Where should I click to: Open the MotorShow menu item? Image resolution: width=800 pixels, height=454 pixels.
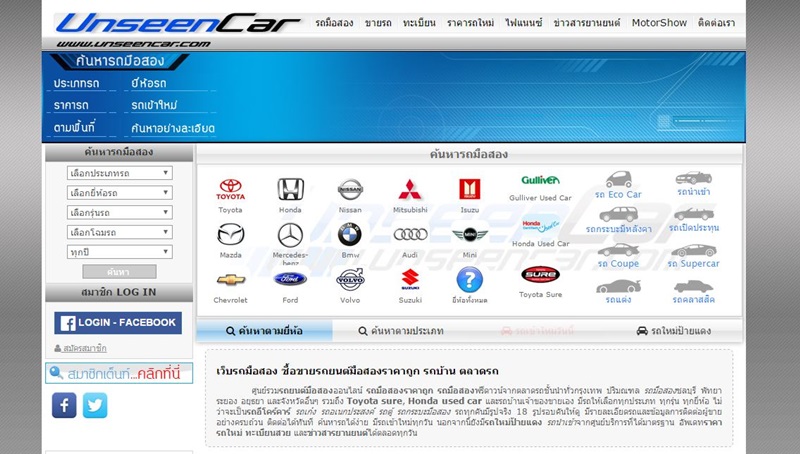tap(659, 23)
